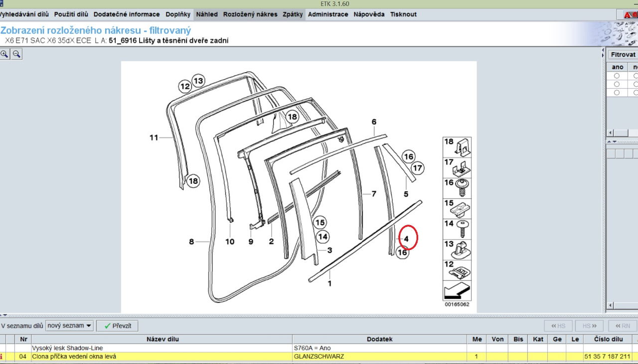Select first 'ano' radio button in filter
This screenshot has height=364, width=638.
click(617, 76)
